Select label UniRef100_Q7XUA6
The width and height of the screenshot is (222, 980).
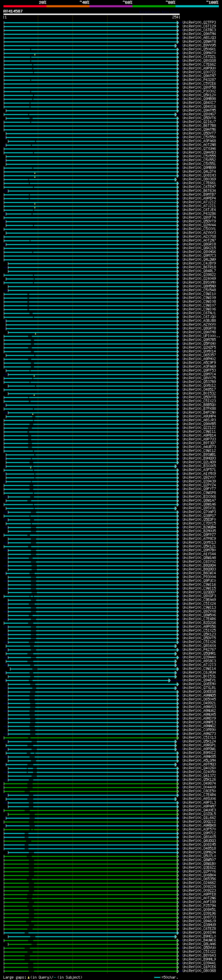pyautogui.click(x=199, y=149)
